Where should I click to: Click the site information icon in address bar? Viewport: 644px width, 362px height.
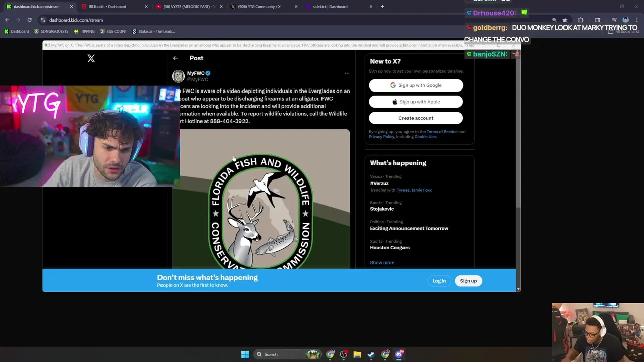43,20
